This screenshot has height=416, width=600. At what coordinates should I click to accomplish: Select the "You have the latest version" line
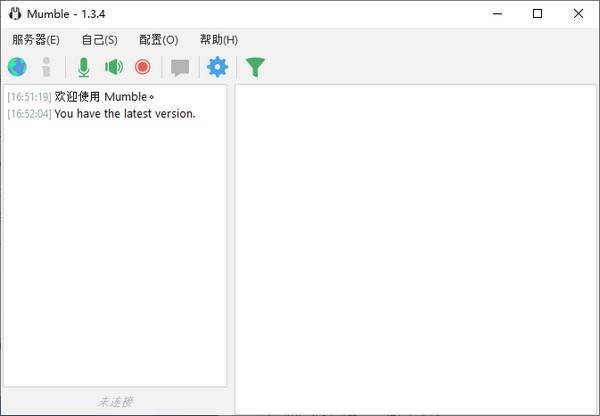[124, 113]
